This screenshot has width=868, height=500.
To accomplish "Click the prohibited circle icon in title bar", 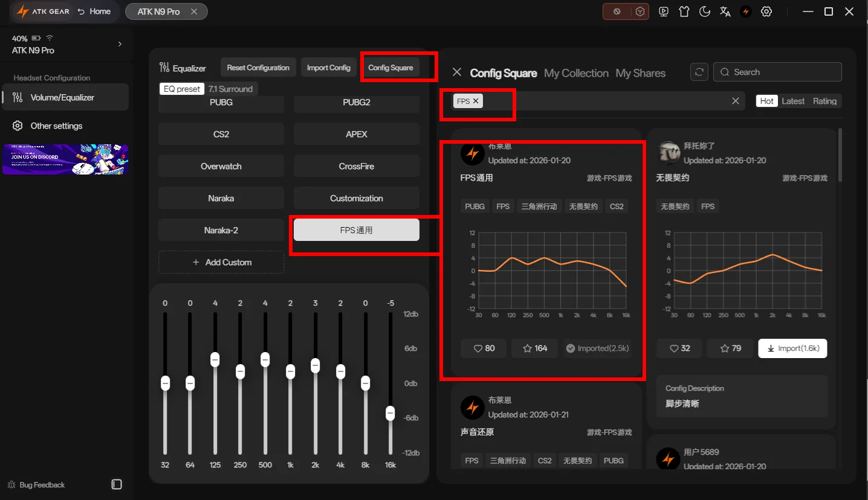I will (x=617, y=11).
